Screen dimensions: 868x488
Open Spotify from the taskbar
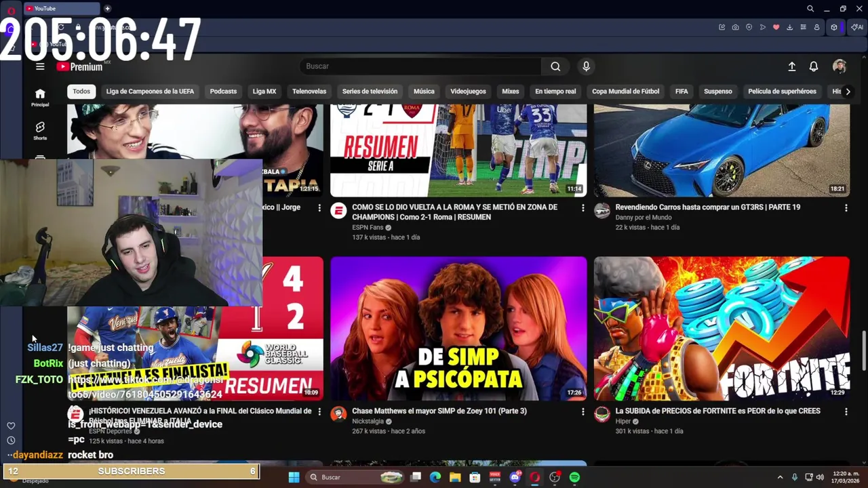coord(574,477)
